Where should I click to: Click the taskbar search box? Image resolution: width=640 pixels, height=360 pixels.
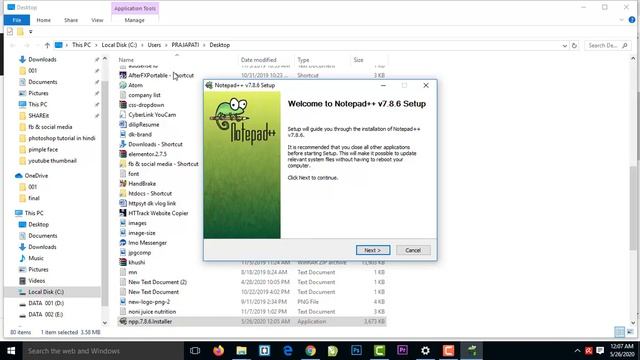pyautogui.click(x=102, y=351)
